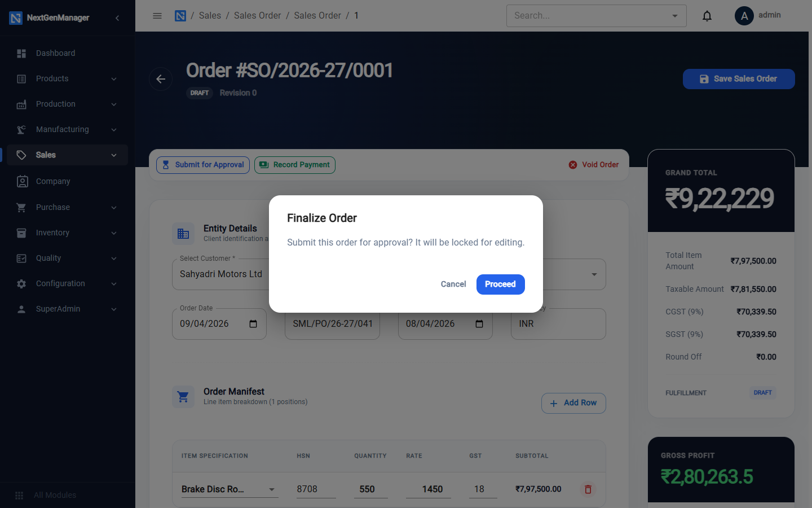This screenshot has width=812, height=508.
Task: Go back using the arrow button
Action: (161, 79)
